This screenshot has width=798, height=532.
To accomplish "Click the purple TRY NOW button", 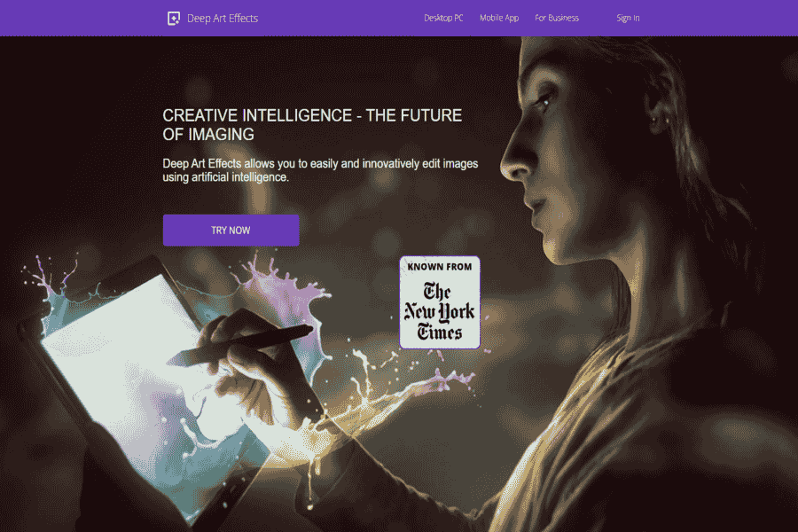I will pyautogui.click(x=231, y=231).
